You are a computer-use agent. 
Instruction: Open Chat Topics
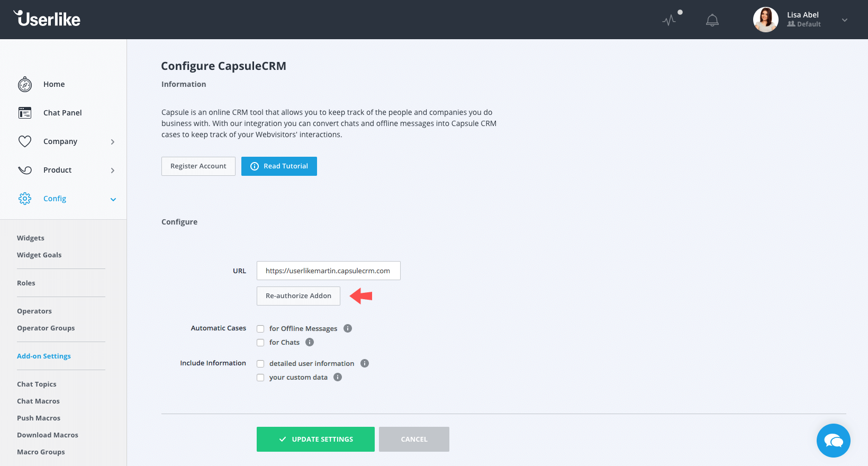click(x=37, y=384)
